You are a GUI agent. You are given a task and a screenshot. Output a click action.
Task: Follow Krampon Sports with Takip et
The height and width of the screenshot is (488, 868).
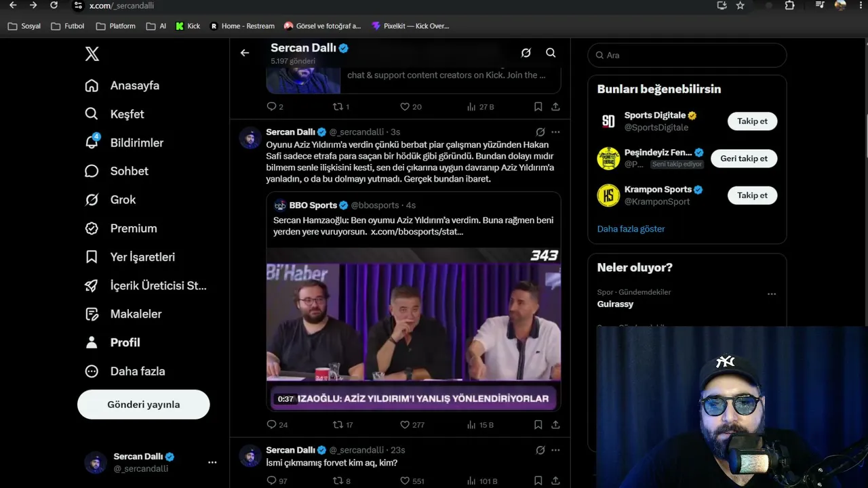(x=752, y=195)
